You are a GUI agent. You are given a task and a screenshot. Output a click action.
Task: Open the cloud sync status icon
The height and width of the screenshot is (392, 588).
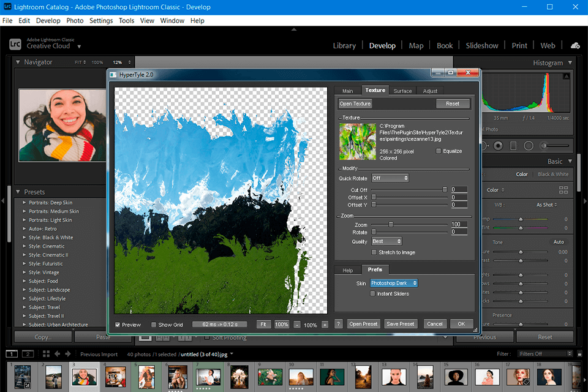pyautogui.click(x=575, y=46)
